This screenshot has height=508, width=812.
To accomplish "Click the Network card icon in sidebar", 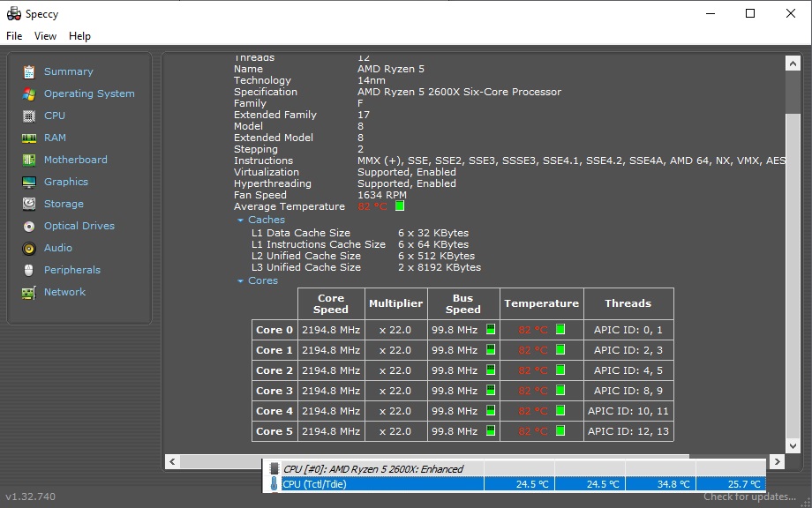I will click(29, 293).
